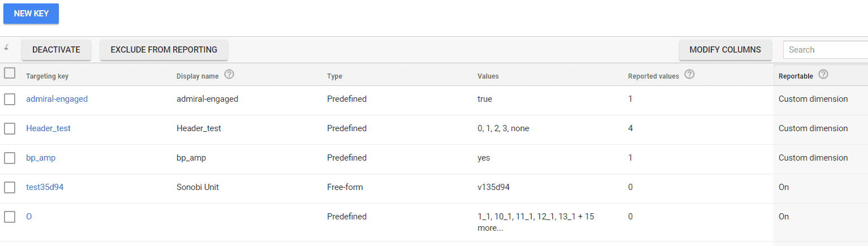Focus the Search input field
The height and width of the screenshot is (246, 868).
coord(826,50)
